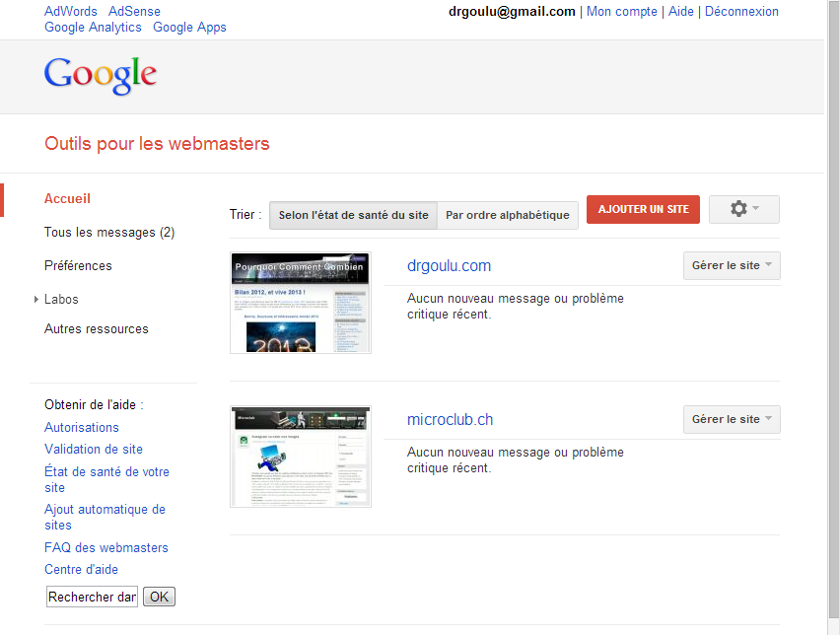The width and height of the screenshot is (840, 635).
Task: Click the Google logo
Action: point(101,76)
